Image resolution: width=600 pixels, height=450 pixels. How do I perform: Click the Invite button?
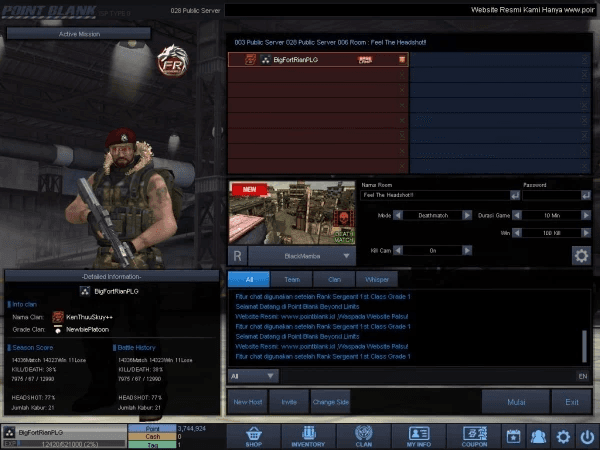289,402
